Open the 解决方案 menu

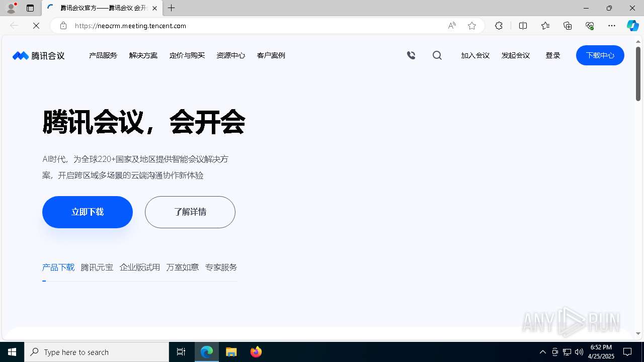click(143, 55)
